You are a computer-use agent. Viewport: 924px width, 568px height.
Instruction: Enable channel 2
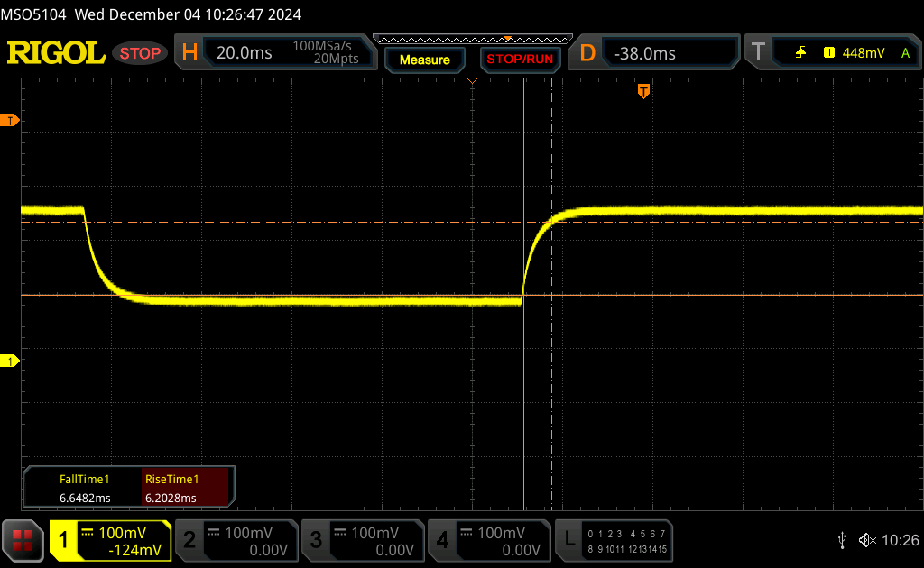click(236, 540)
